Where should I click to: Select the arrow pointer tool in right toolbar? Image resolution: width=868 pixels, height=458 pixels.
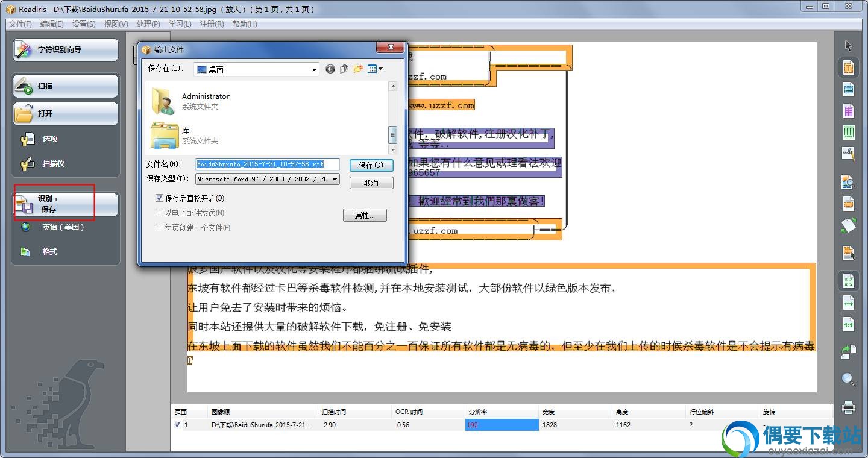point(849,46)
